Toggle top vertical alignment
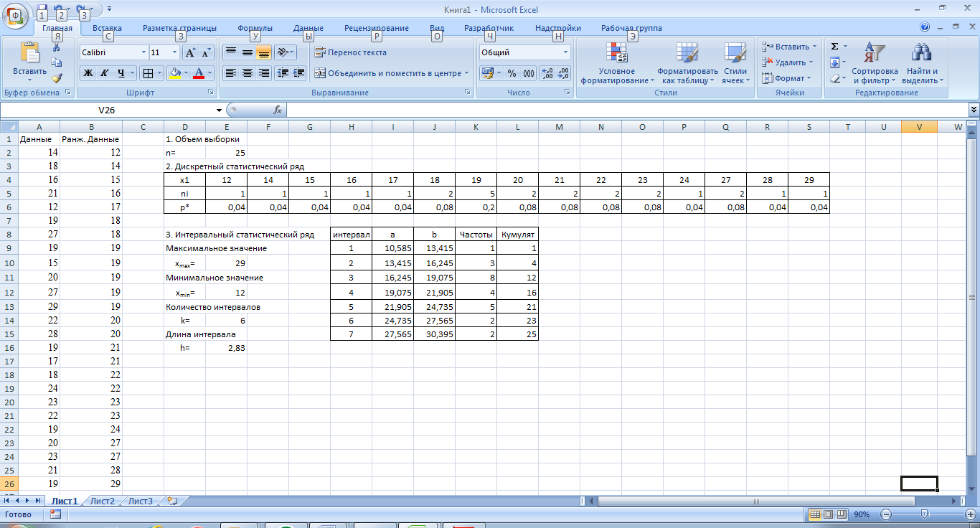This screenshot has width=980, height=528. (230, 52)
